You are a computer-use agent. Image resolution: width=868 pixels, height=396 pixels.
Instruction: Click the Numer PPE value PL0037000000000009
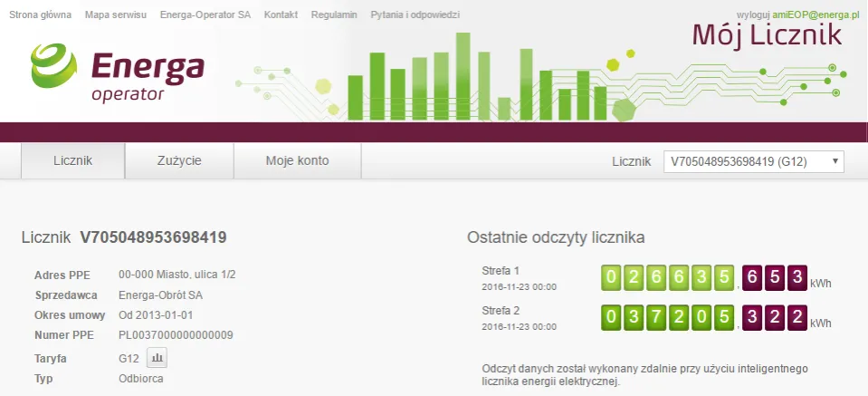click(x=176, y=335)
